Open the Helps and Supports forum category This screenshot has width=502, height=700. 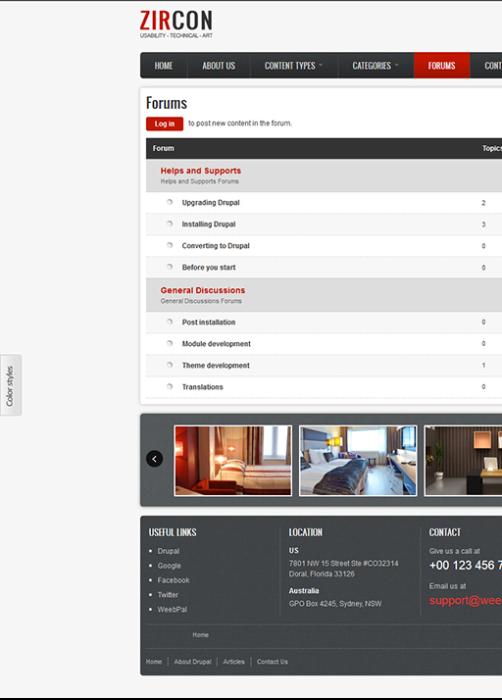201,171
